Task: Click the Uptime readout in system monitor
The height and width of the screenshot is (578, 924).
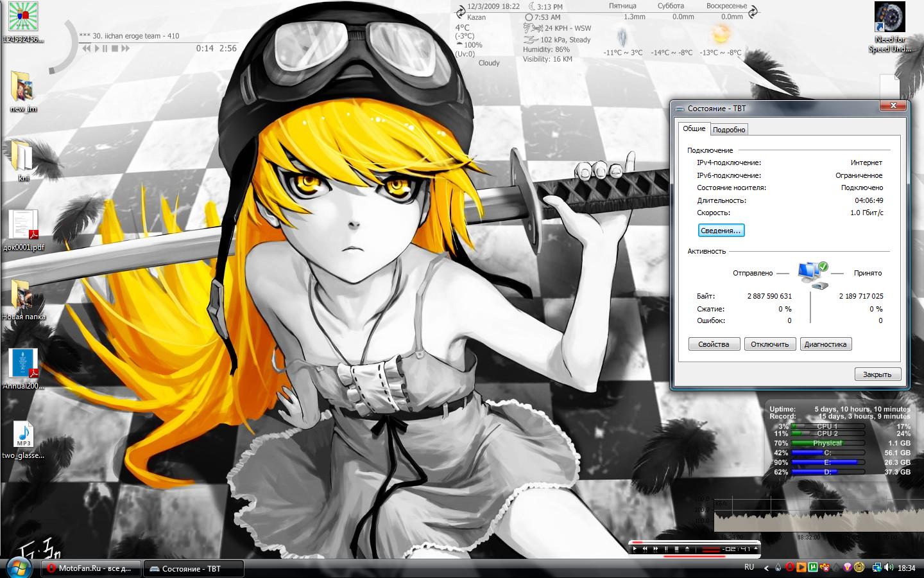Action: click(x=840, y=409)
